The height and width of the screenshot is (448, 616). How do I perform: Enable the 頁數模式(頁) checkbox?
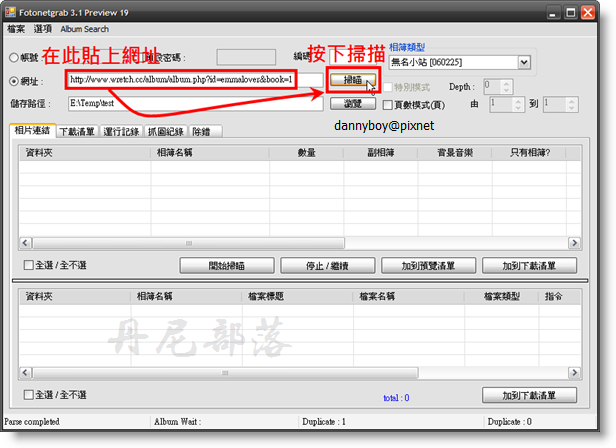pyautogui.click(x=388, y=105)
